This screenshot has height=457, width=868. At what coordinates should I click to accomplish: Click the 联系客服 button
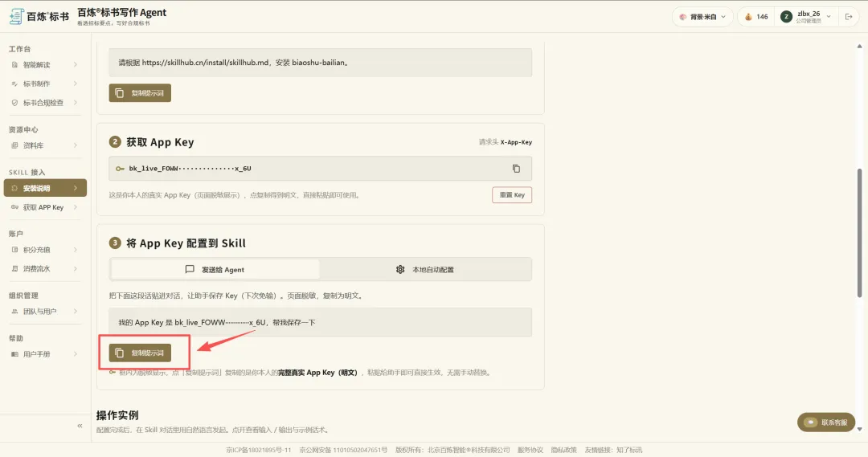coord(826,422)
